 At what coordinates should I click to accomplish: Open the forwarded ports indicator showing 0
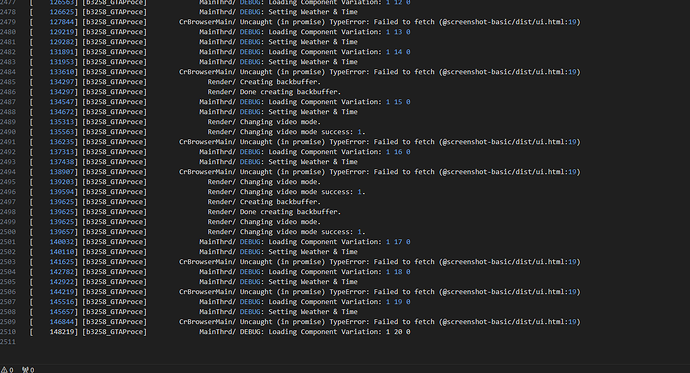click(28, 370)
